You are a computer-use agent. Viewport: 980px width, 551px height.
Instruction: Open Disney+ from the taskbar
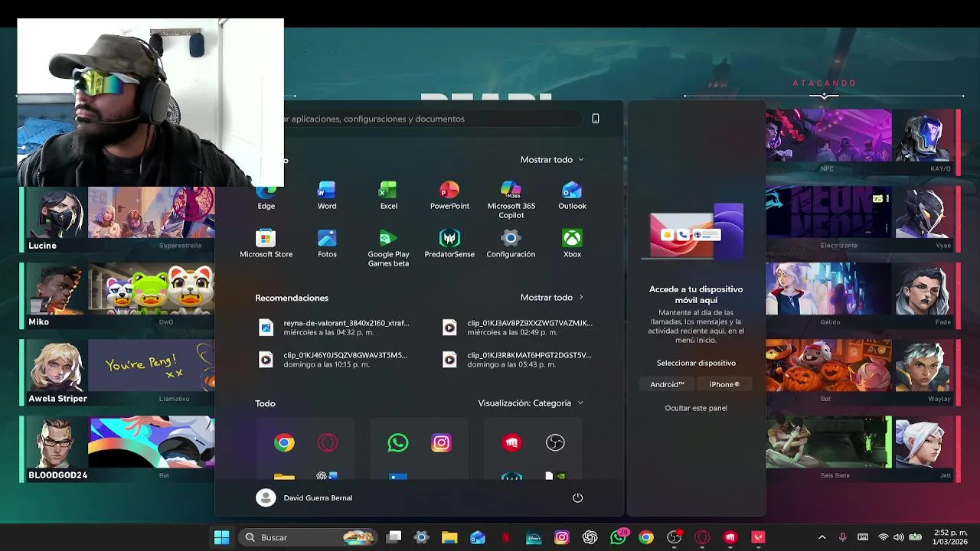tap(534, 537)
